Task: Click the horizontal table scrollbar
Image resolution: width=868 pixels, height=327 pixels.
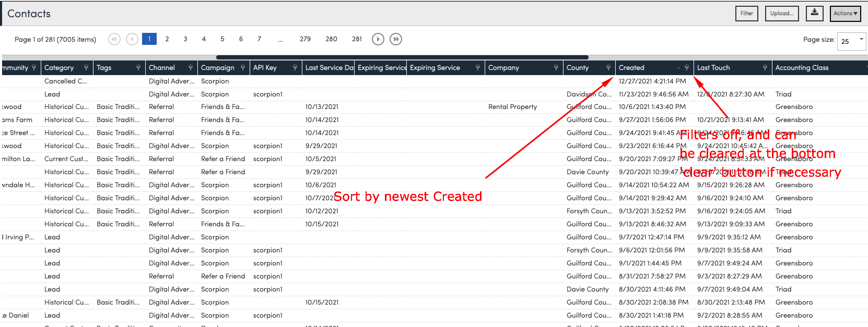Action: pyautogui.click(x=402, y=57)
